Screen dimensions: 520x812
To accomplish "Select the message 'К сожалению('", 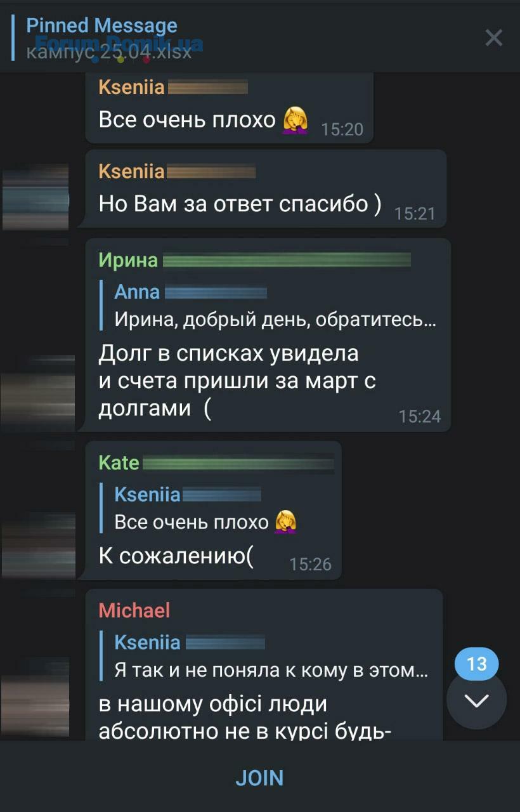I will coord(214,510).
